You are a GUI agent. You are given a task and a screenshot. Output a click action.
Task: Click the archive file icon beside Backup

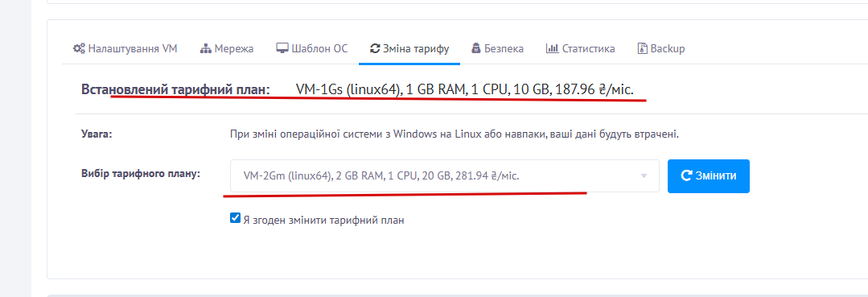(642, 48)
